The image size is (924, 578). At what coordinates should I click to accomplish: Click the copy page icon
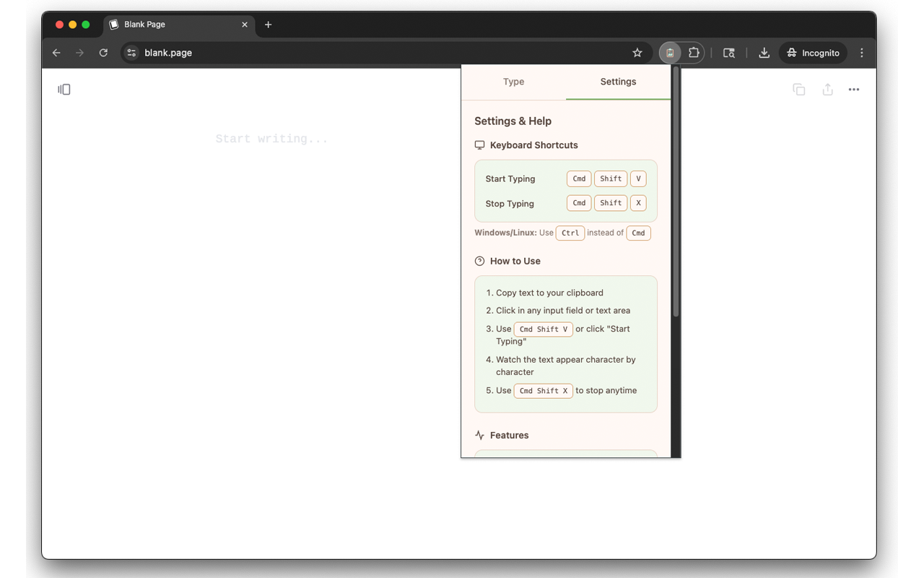pyautogui.click(x=799, y=89)
